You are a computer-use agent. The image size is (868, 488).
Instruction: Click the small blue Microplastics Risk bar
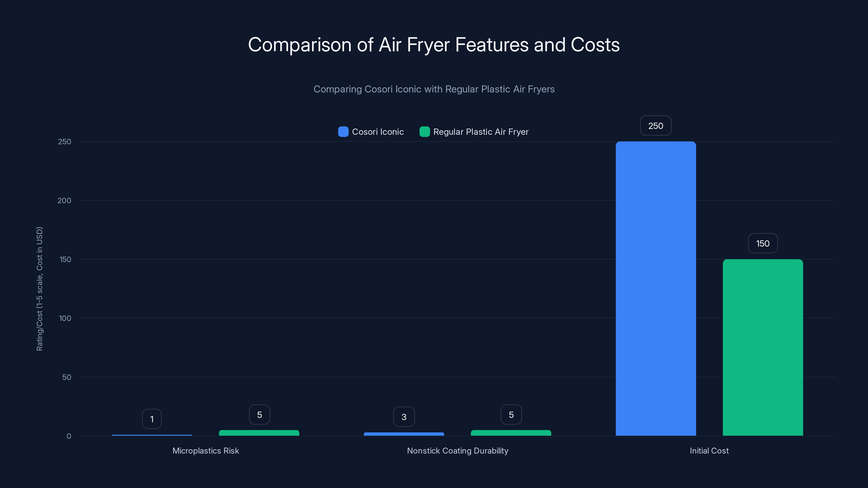(152, 435)
